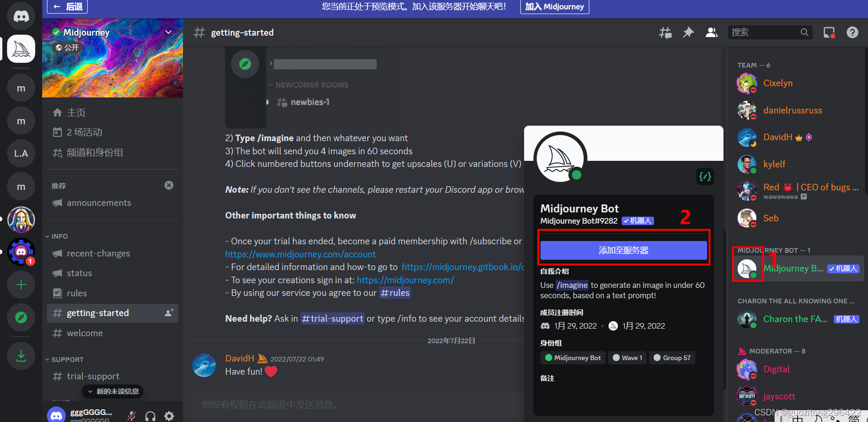This screenshot has width=868, height=422.
Task: Select getting-started channel
Action: click(113, 313)
